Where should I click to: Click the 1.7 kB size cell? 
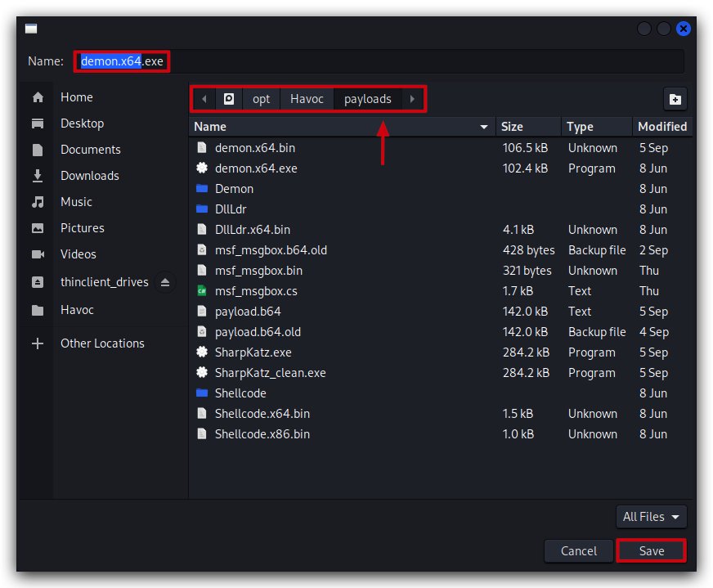[518, 291]
